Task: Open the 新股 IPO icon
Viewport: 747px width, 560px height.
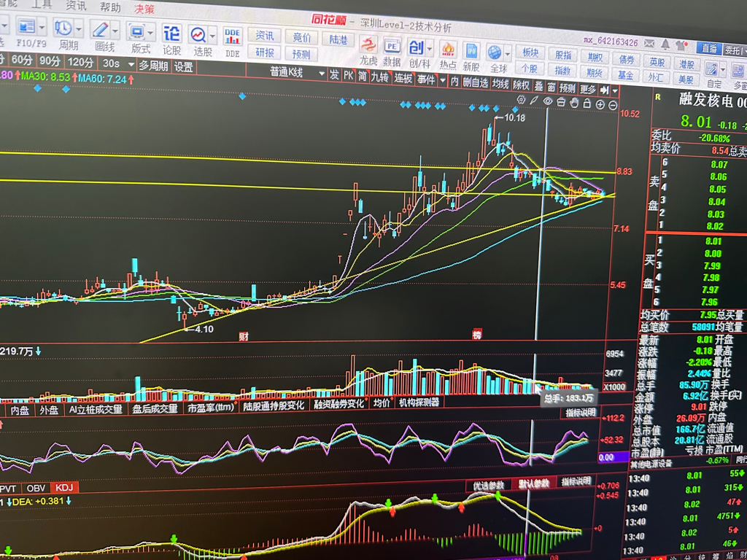Action: 471,50
